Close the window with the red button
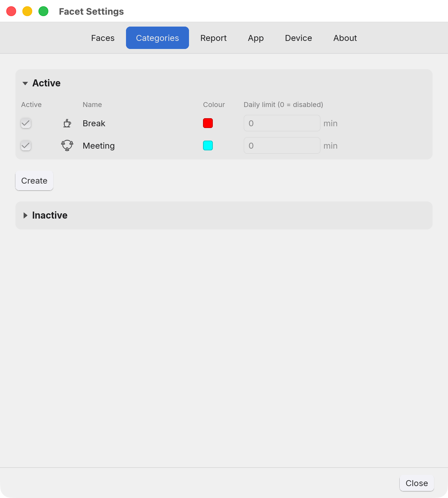This screenshot has height=498, width=448. pos(11,11)
